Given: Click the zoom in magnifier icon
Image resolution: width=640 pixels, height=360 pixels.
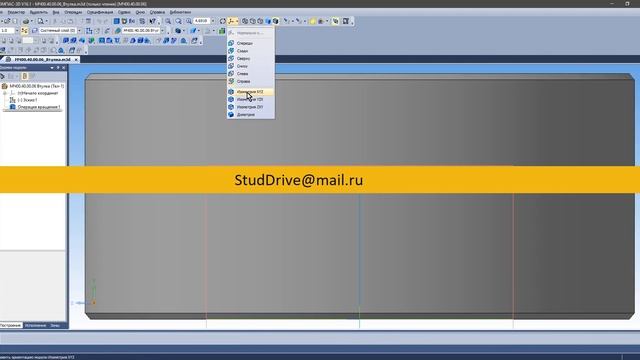Looking at the screenshot, I should (x=168, y=21).
